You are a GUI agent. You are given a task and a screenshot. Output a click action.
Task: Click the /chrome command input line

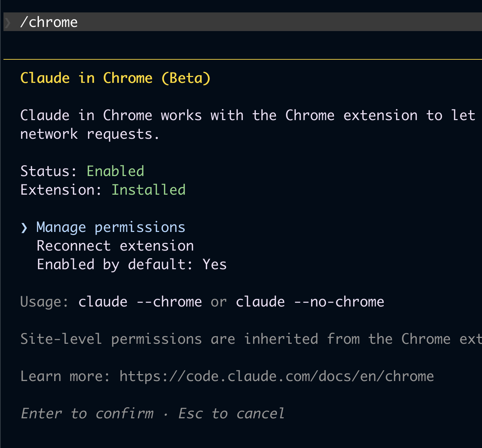[x=243, y=22]
